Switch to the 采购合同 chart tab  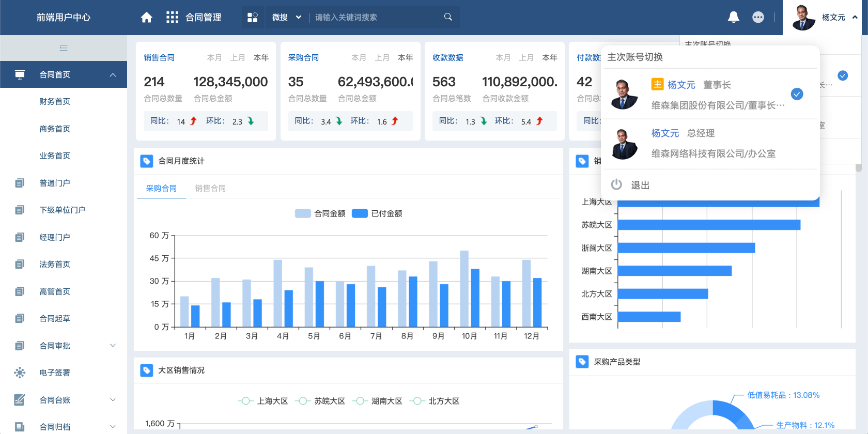(x=161, y=188)
